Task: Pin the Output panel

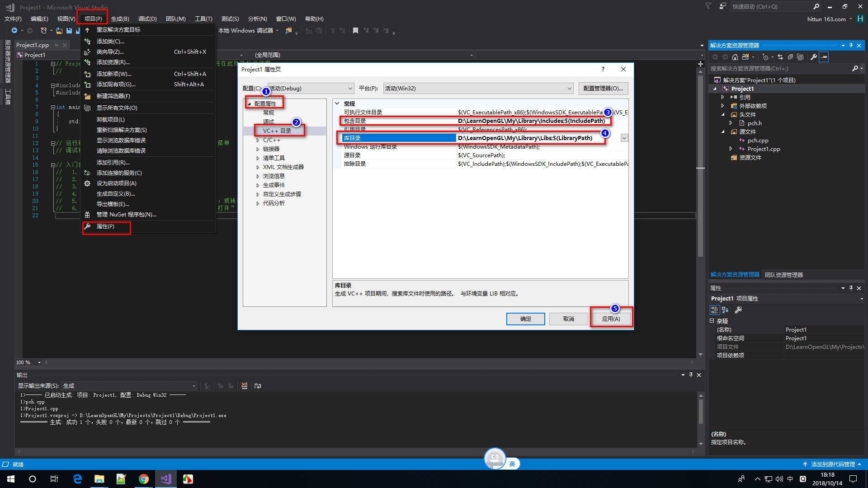Action: (691, 375)
